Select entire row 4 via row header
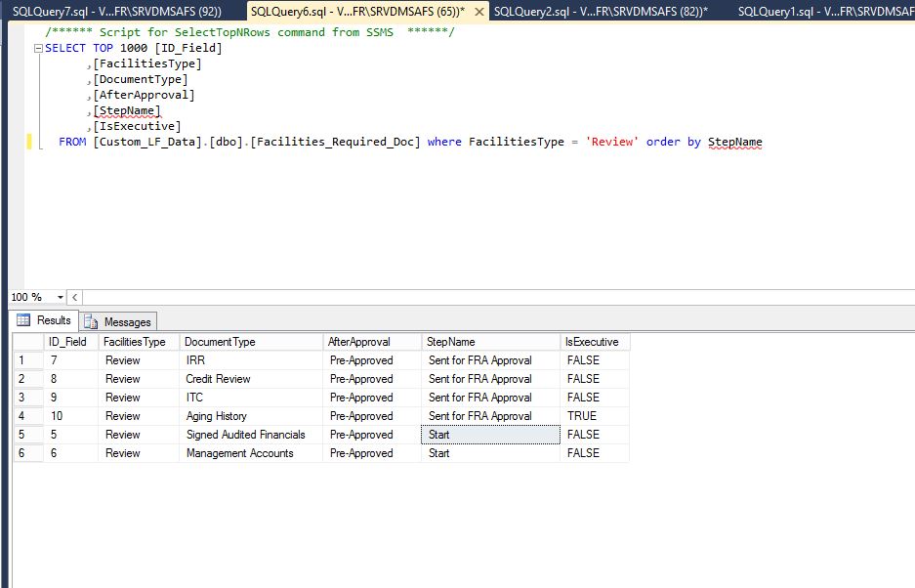 point(26,416)
